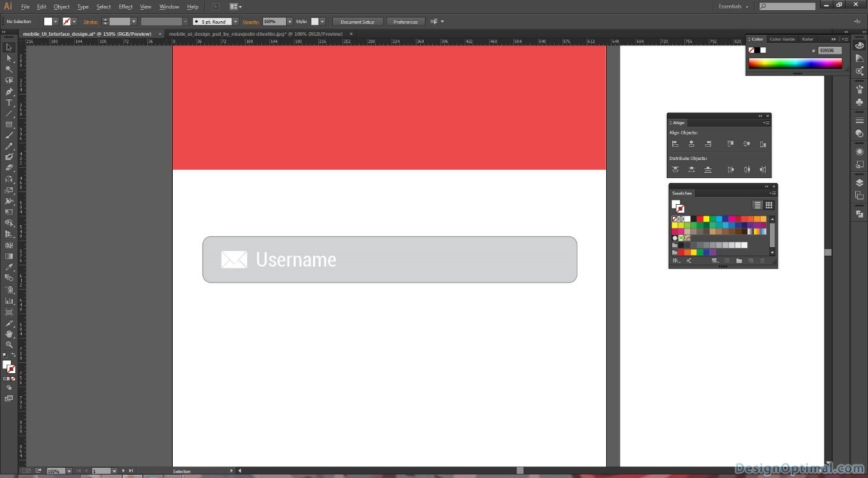The width and height of the screenshot is (868, 478).
Task: Switch Swatches panel to thumbnail grid view
Action: click(769, 205)
